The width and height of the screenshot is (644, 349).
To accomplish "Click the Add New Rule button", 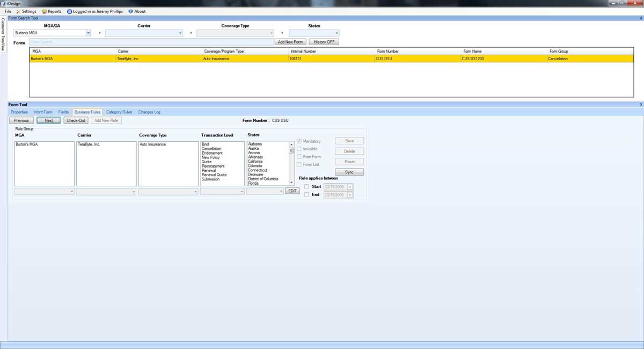I will click(106, 120).
